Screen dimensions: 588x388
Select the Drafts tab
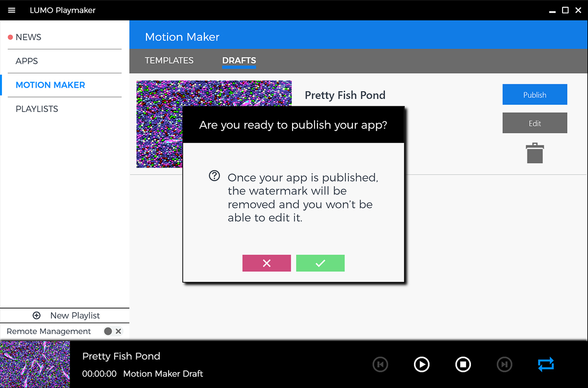click(239, 61)
